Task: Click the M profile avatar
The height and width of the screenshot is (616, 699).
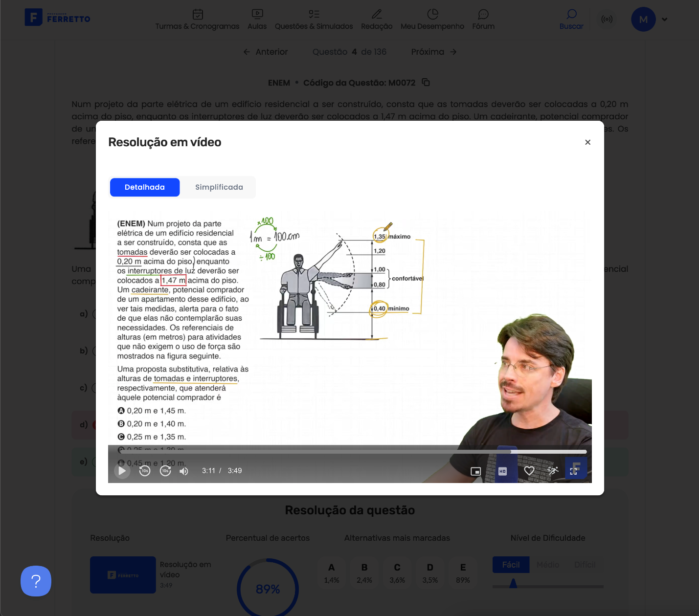Action: (x=643, y=20)
